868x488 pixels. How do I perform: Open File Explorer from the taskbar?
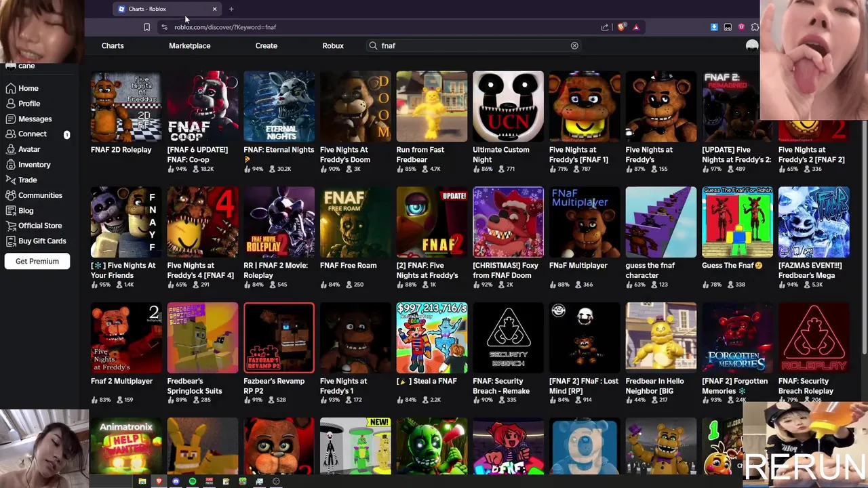(142, 481)
